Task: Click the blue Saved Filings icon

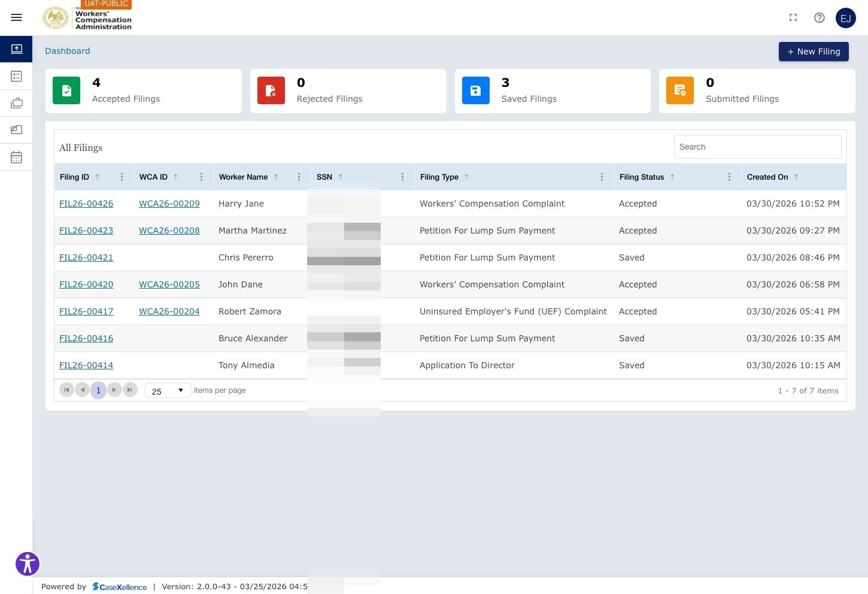Action: (x=476, y=90)
